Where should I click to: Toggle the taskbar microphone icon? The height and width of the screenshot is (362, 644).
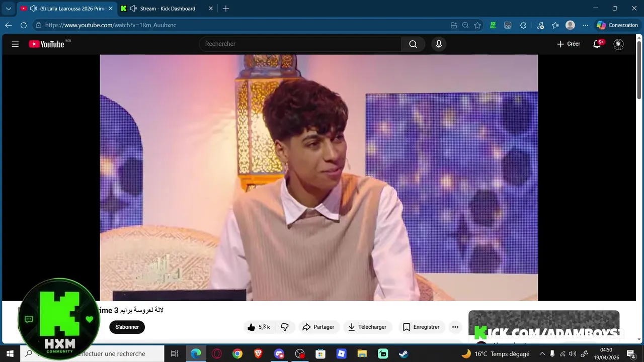point(552,354)
